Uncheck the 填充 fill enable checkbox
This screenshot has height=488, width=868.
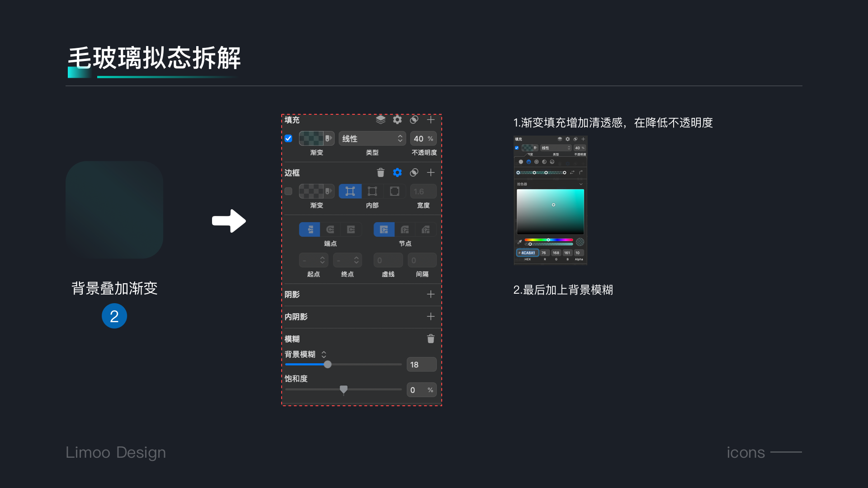288,139
